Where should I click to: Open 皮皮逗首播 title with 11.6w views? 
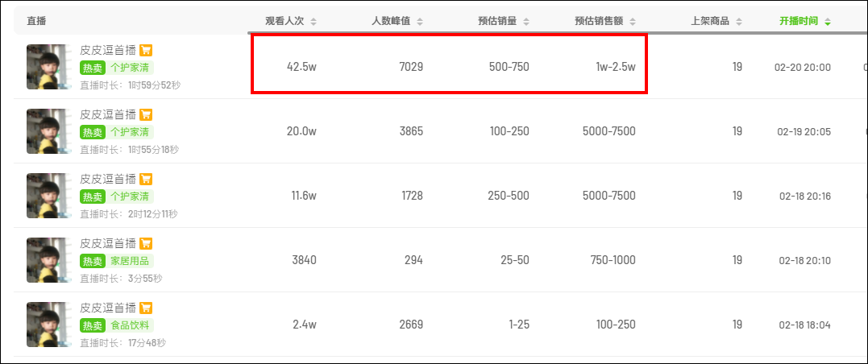point(108,179)
